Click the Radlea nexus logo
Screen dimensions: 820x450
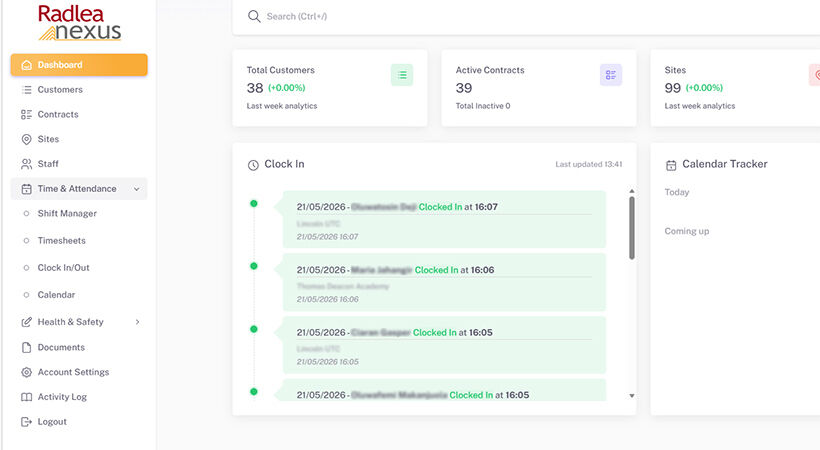79,23
